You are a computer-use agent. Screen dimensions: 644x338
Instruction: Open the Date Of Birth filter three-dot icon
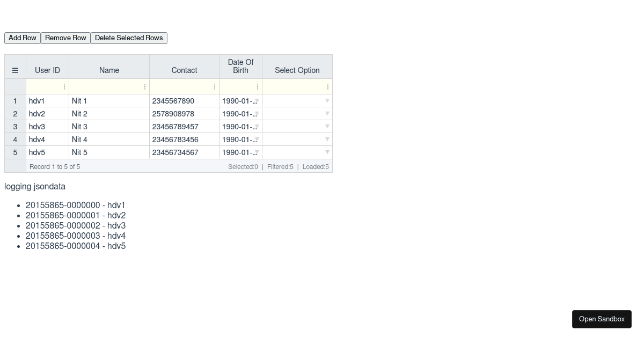pyautogui.click(x=258, y=86)
